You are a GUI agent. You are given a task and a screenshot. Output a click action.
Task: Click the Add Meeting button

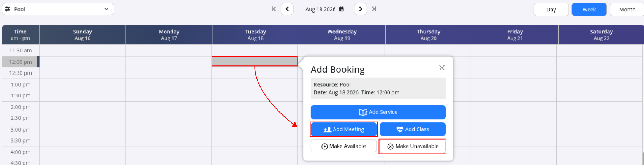(x=344, y=129)
